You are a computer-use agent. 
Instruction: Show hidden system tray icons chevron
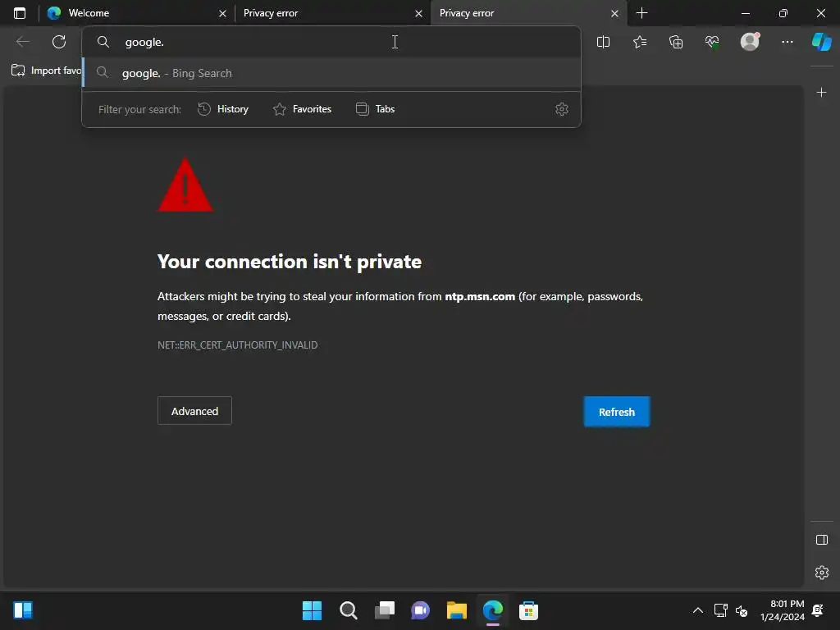click(698, 610)
